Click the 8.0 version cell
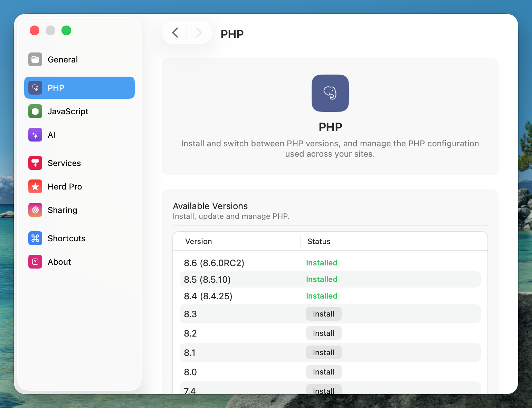Screen dimensions: 532x408 [190, 372]
